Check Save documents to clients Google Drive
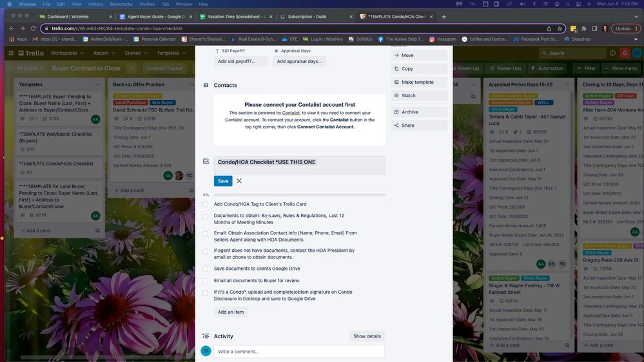Screen dimensions: 644x362 point(206,269)
